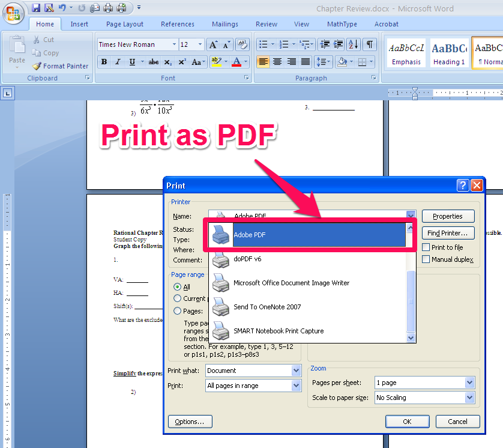Click the printer list scroll down arrow
This screenshot has width=503, height=448.
click(411, 338)
